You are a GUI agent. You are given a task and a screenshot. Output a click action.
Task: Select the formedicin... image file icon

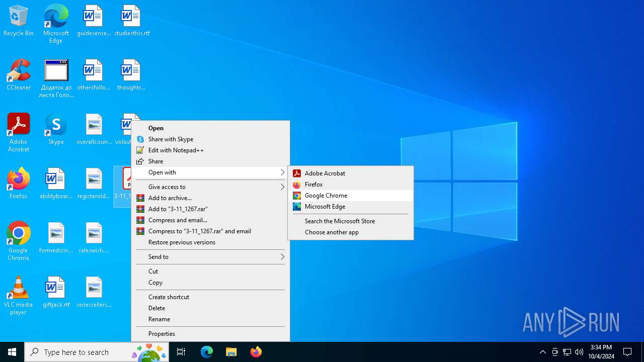pyautogui.click(x=56, y=238)
